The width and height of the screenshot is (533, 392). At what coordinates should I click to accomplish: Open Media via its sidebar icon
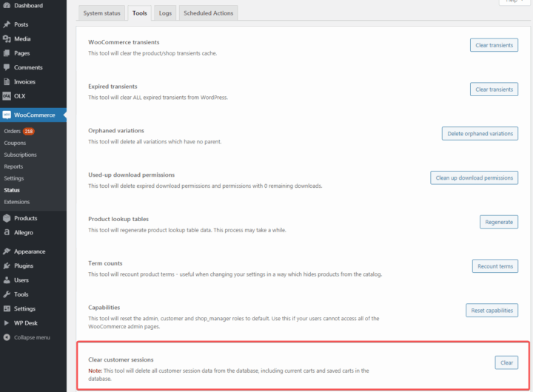click(7, 38)
